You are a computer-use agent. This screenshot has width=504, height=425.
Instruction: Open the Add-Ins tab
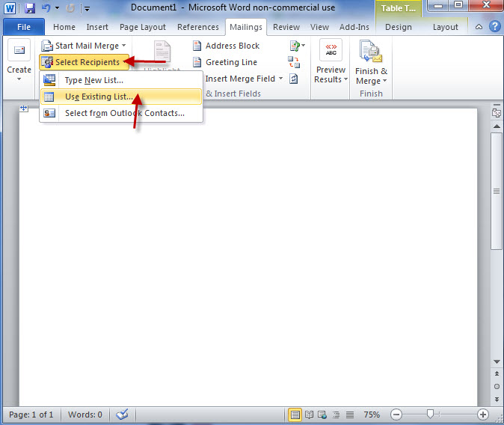[354, 27]
